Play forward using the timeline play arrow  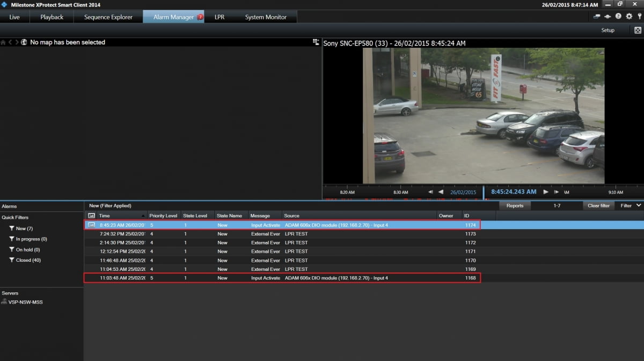click(x=546, y=192)
